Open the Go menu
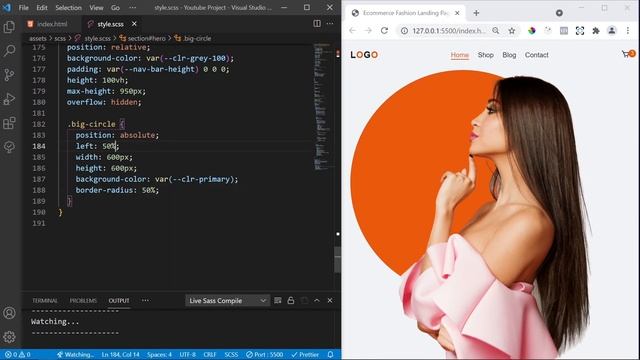Image resolution: width=640 pixels, height=360 pixels. [x=116, y=7]
